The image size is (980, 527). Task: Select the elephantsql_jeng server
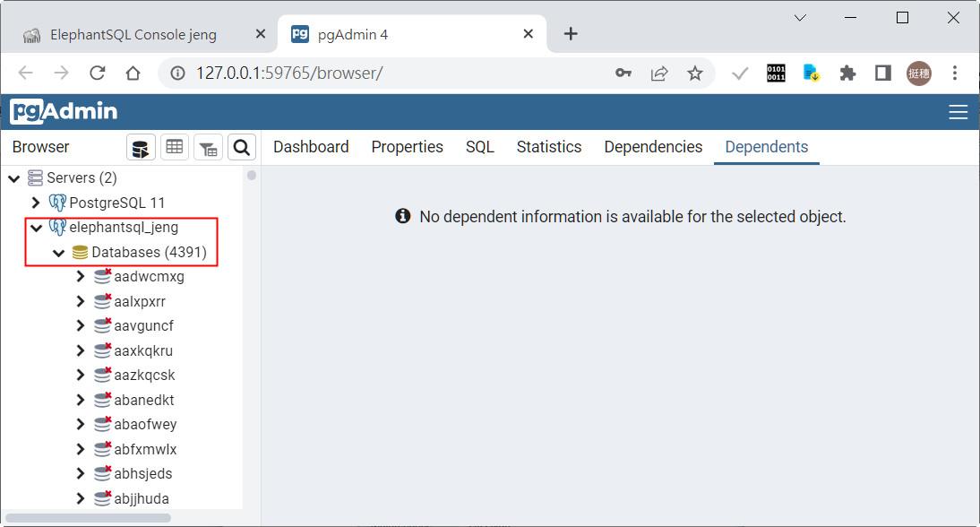click(124, 228)
